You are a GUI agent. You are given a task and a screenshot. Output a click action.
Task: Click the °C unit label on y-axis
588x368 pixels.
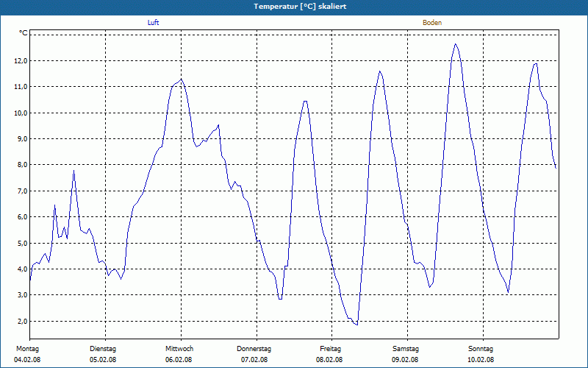coord(24,33)
